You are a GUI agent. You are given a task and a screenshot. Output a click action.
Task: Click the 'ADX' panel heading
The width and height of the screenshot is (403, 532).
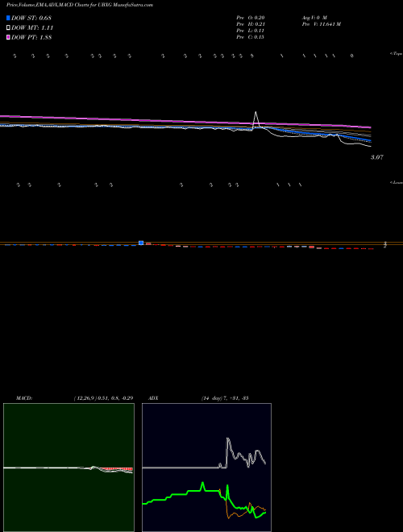[x=153, y=398]
